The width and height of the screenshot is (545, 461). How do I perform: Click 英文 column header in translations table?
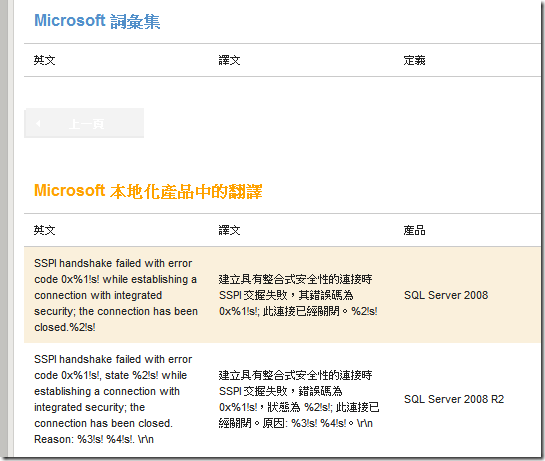pos(44,230)
